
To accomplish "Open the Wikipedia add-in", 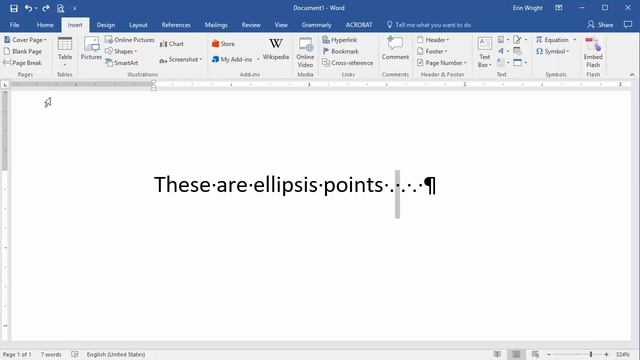I will pos(276,49).
